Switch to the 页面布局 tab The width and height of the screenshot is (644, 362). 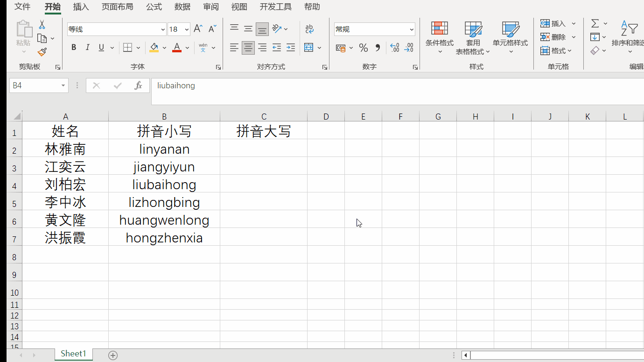click(x=117, y=7)
